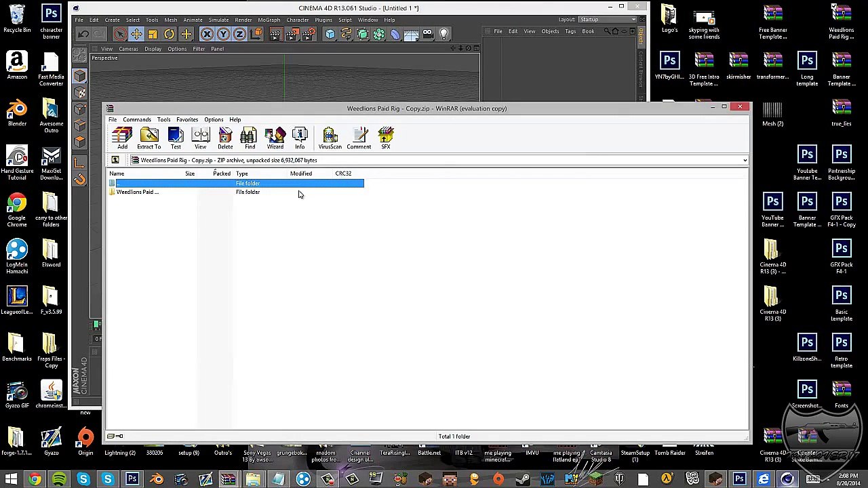Open Objects menu in Object Manager
Screen dimensions: 868x488
550,31
